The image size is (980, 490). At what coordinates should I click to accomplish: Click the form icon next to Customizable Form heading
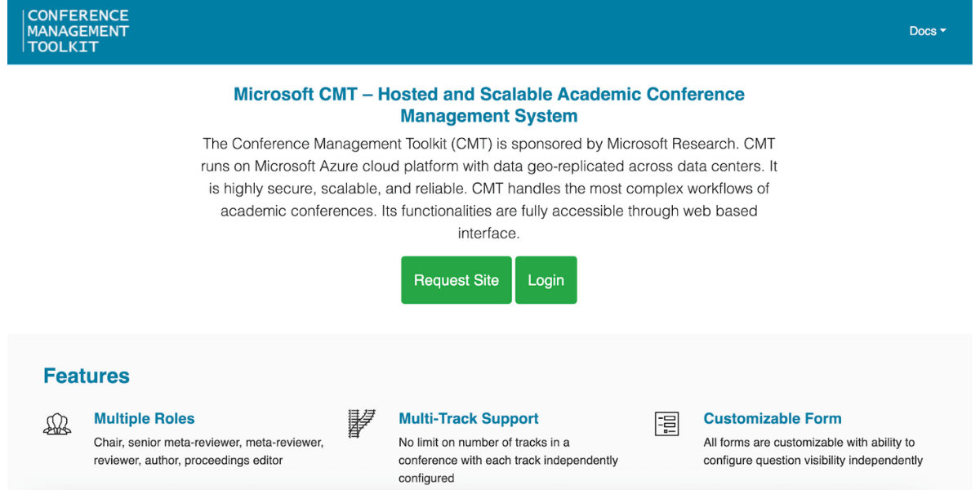point(666,423)
